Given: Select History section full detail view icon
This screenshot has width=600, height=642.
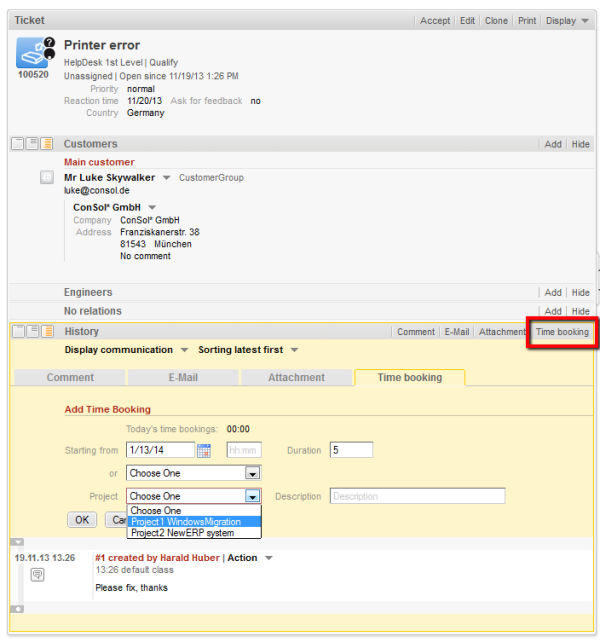Looking at the screenshot, I should pos(46,331).
